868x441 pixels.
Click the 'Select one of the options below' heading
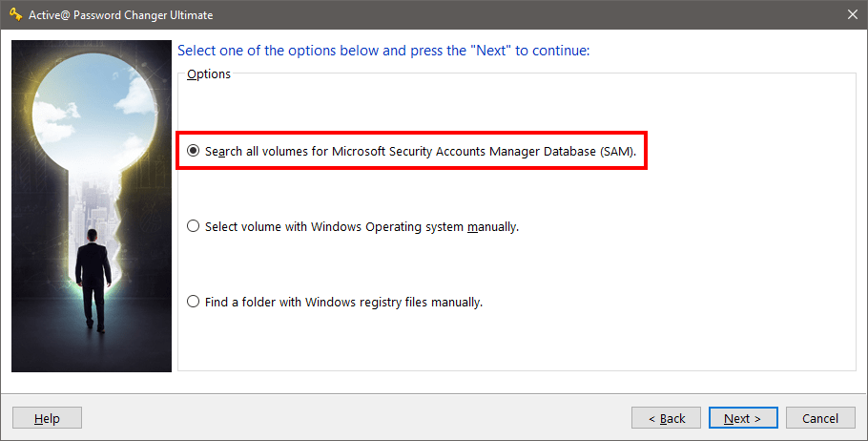pyautogui.click(x=383, y=51)
